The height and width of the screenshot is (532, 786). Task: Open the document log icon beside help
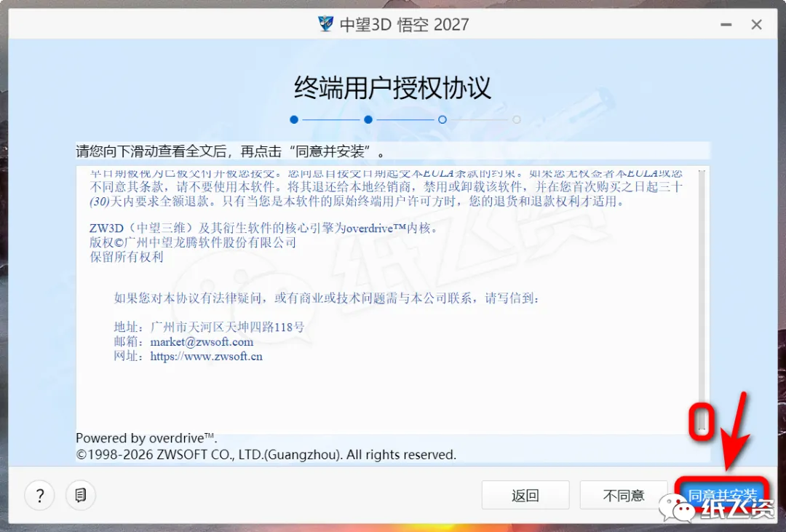click(80, 495)
